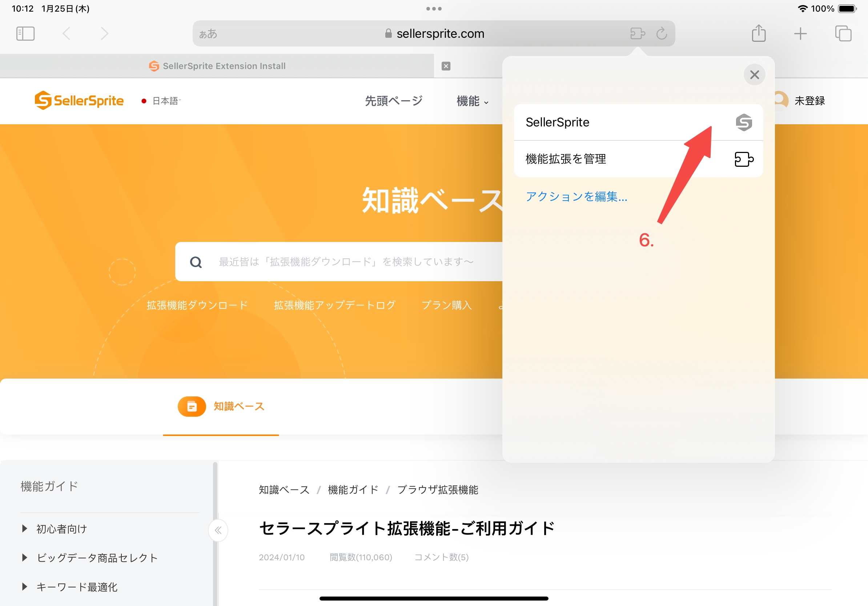
Task: Go back with the back arrow
Action: coord(67,34)
